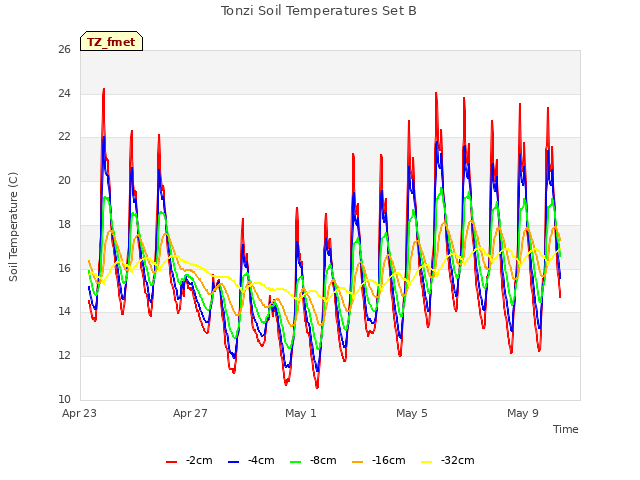Toggle the -32cm yellow legend entry
The height and width of the screenshot is (480, 640).
[448, 460]
